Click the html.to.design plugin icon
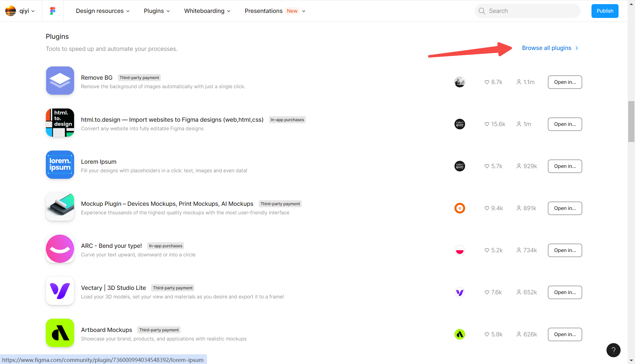The width and height of the screenshot is (635, 364). tap(60, 123)
